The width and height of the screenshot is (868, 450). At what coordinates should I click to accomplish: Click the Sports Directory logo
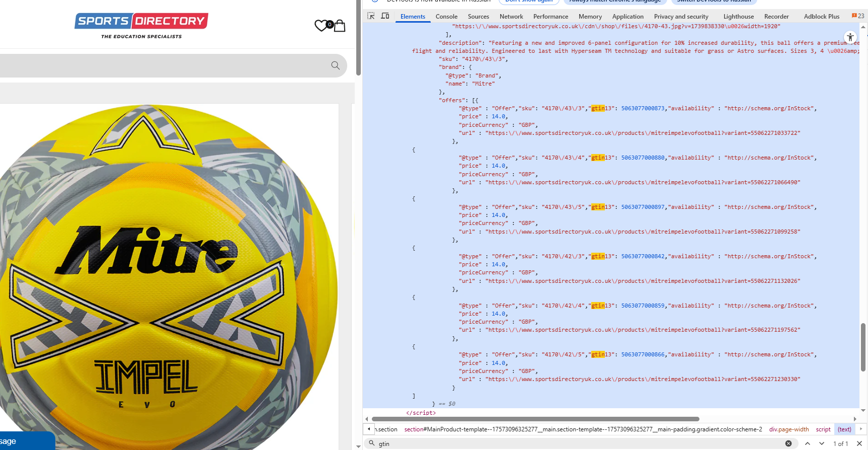tap(141, 26)
